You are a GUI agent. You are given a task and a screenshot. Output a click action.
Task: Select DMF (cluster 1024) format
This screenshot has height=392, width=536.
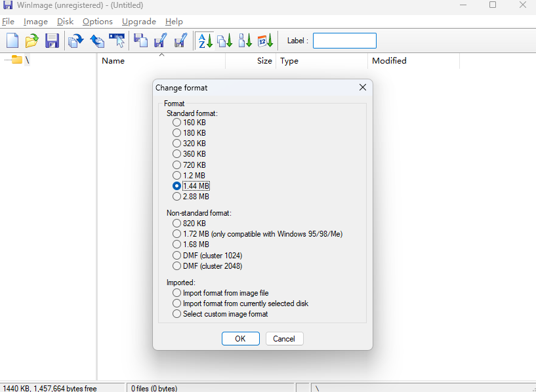tap(176, 255)
